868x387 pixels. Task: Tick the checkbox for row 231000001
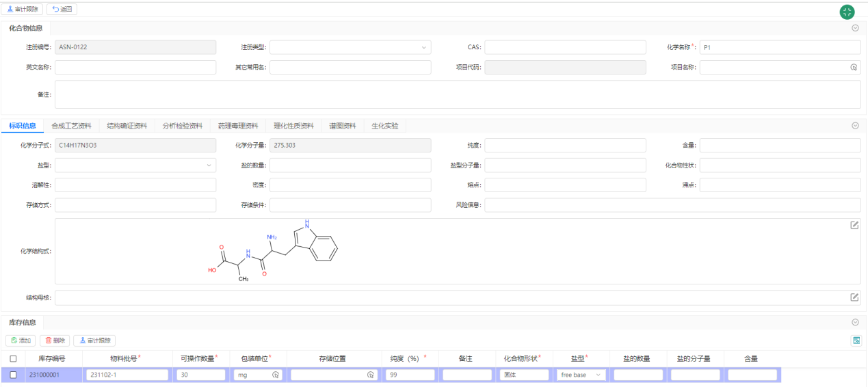point(13,375)
